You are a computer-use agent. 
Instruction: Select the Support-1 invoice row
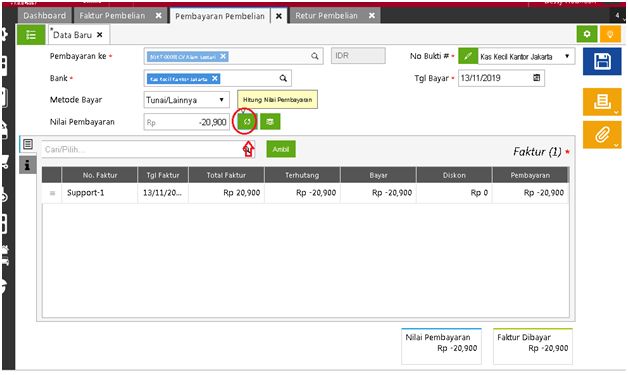(305, 193)
